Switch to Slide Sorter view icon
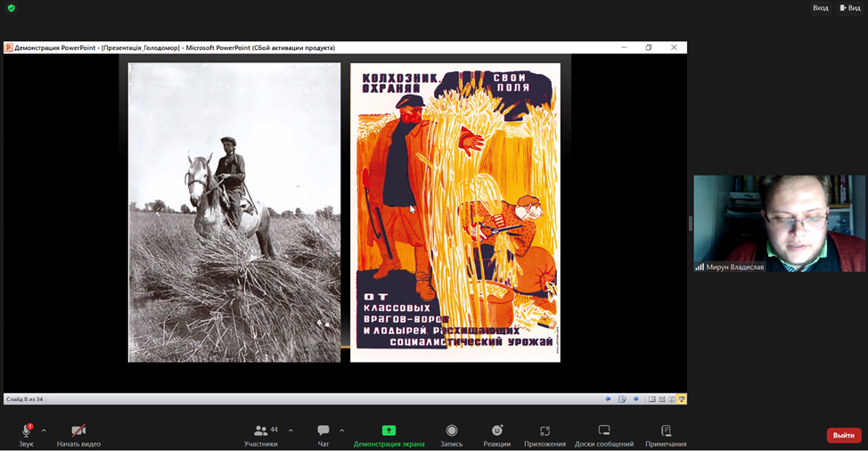 point(662,399)
